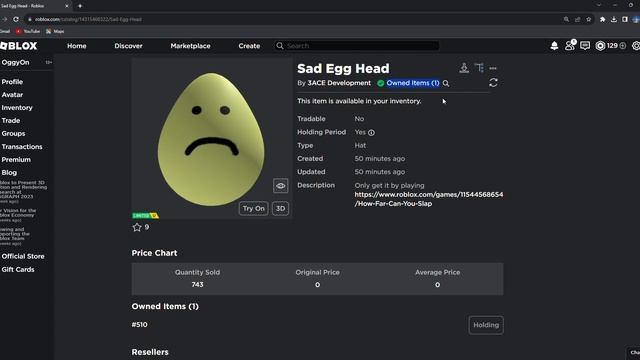This screenshot has height=360, width=640.
Task: Open Premium in sidebar
Action: [x=16, y=160]
